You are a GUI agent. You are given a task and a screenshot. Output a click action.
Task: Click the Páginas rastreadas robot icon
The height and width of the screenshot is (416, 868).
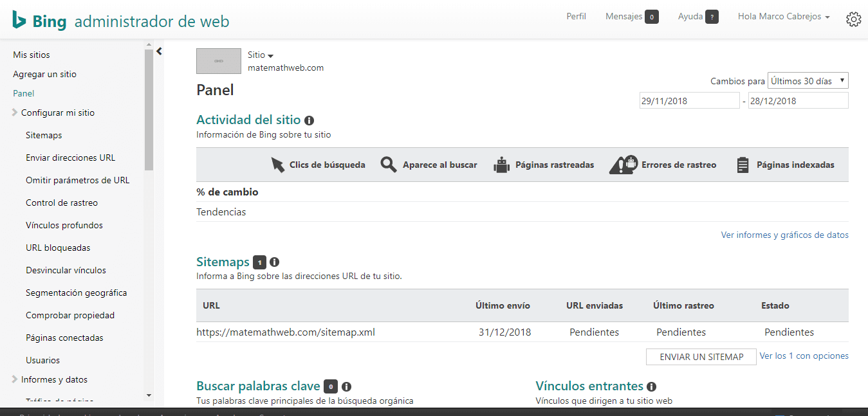(x=501, y=165)
